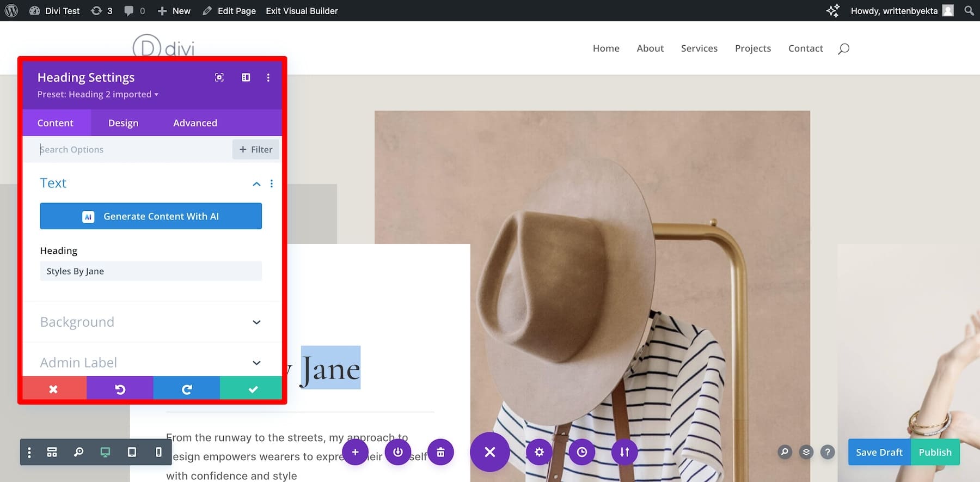This screenshot has width=980, height=482.
Task: Open the Layers view button
Action: point(806,452)
